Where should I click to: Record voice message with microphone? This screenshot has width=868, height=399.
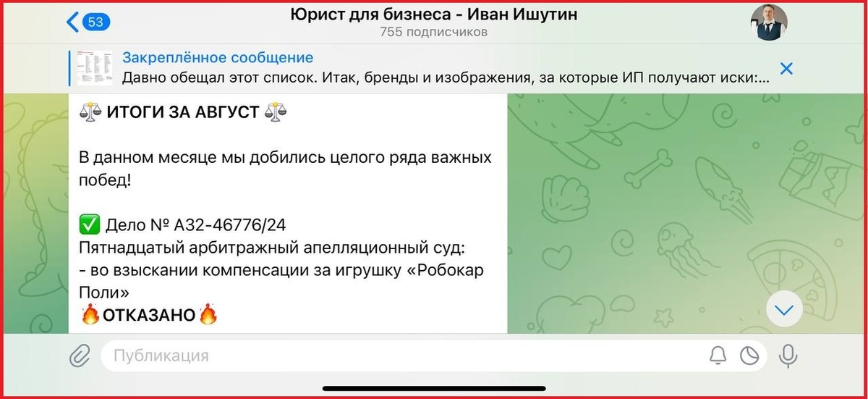pyautogui.click(x=787, y=356)
